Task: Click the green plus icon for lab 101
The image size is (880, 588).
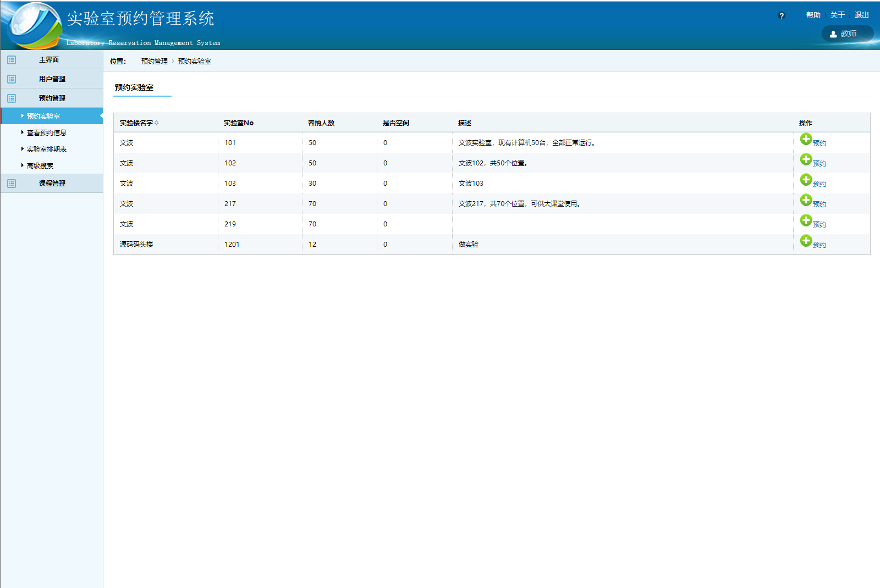Action: click(806, 139)
